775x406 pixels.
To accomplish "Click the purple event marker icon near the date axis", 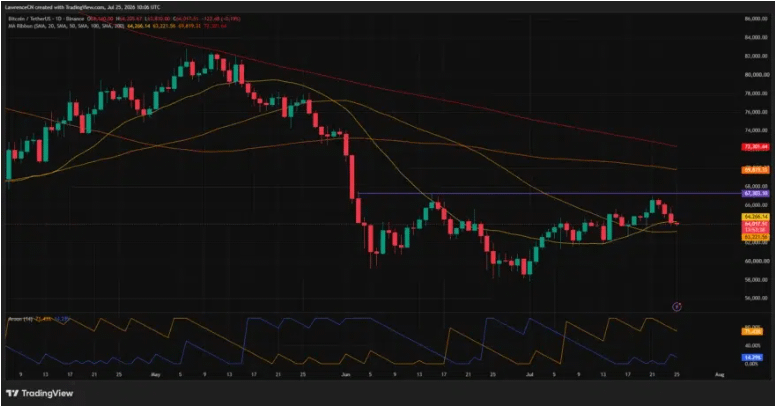I will (677, 307).
